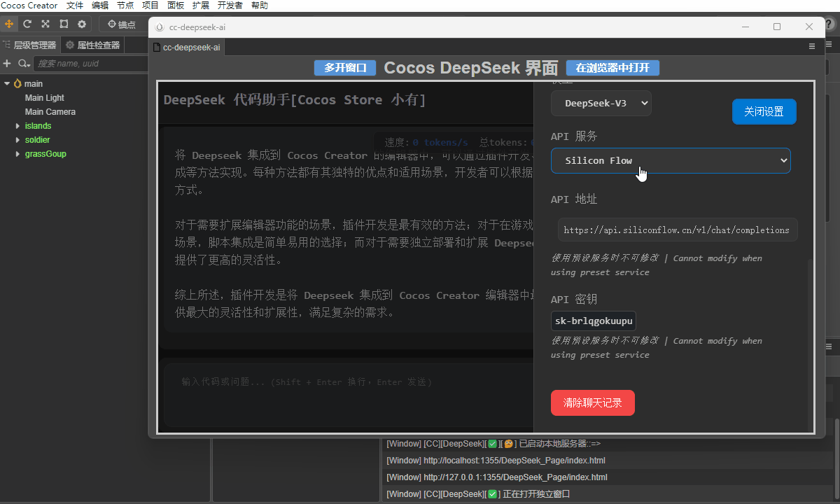This screenshot has width=840, height=504.
Task: Click the gear tool icon in toolbar
Action: pos(82,24)
